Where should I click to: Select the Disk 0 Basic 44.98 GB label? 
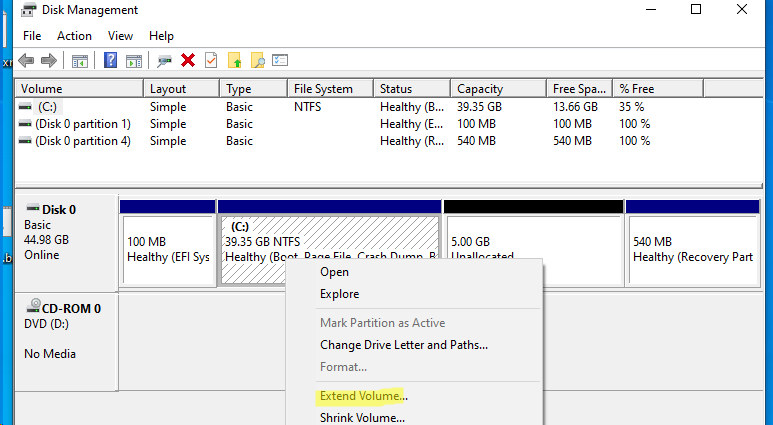[x=67, y=243]
